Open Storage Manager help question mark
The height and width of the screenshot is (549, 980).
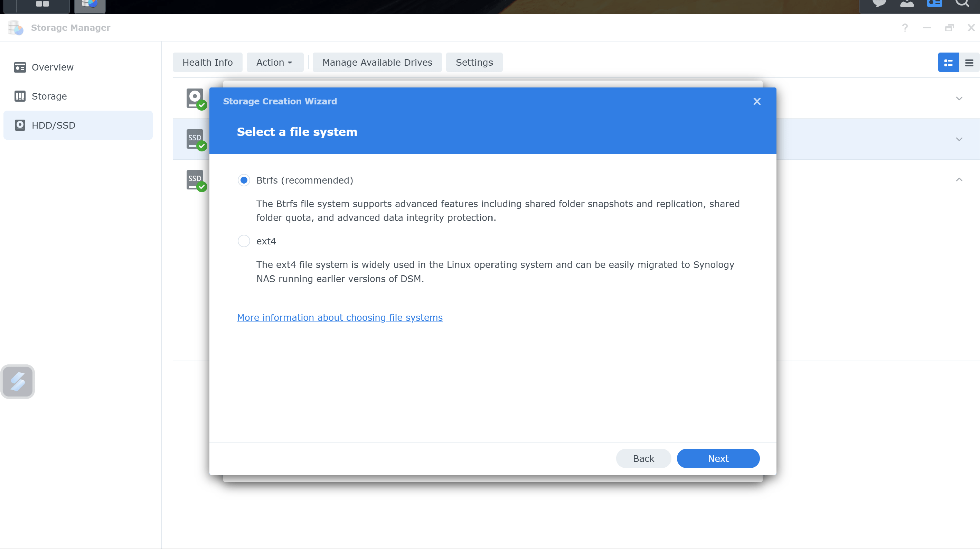(905, 28)
